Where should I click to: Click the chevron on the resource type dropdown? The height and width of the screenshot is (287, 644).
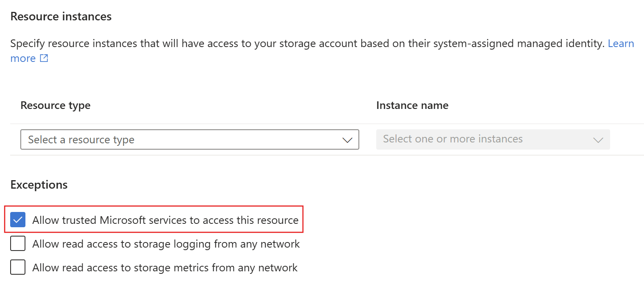347,139
